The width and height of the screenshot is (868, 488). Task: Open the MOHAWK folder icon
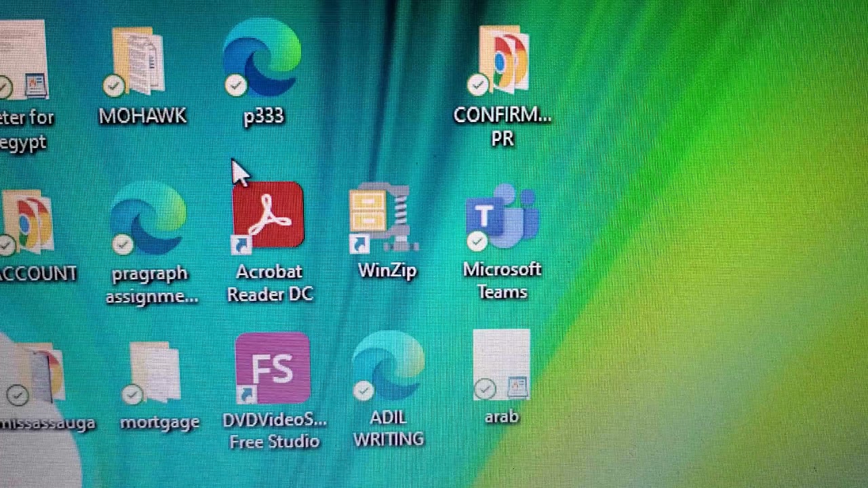pos(138,61)
